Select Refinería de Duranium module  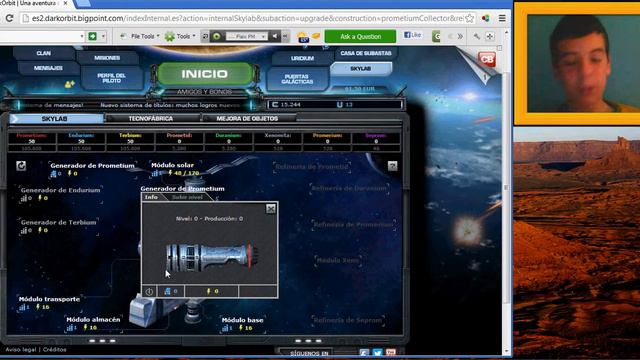pos(349,188)
